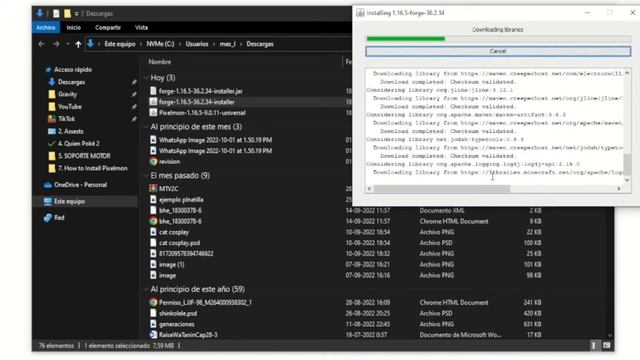Select 'ejemplo plnatilla' file
Viewport: 640px width, 360px height.
181,200
